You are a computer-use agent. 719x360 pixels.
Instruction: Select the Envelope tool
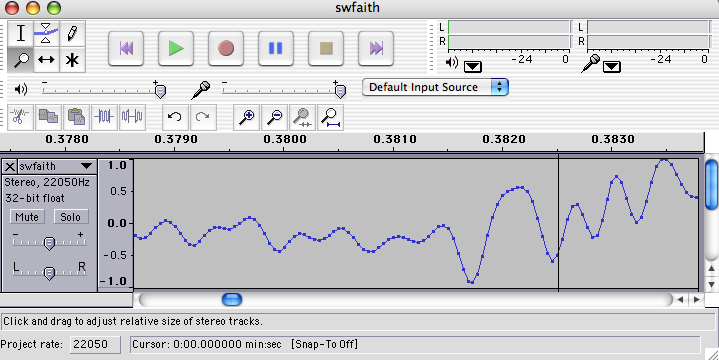tap(46, 33)
